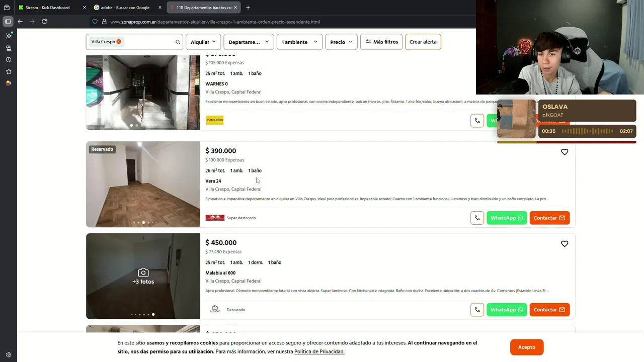Accept cookies with Acepto button
Screen dimensions: 644x362
[x=527, y=347]
